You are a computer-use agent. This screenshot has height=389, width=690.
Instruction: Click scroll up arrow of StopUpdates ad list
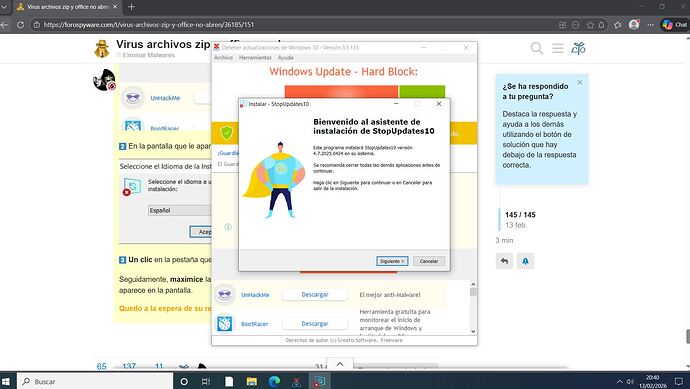pos(473,285)
